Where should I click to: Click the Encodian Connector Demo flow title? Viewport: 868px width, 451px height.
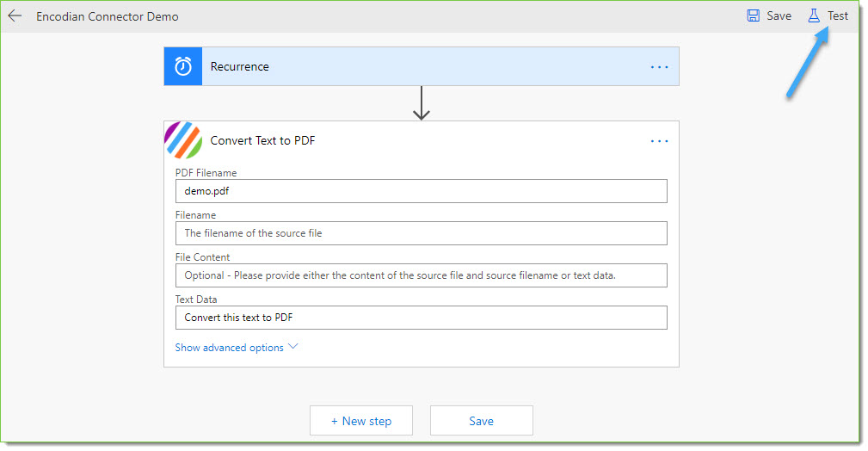click(108, 16)
